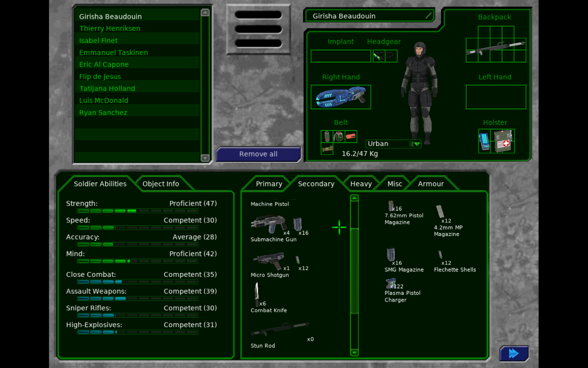
Task: Open the Urban camouflage dropdown
Action: click(x=394, y=144)
